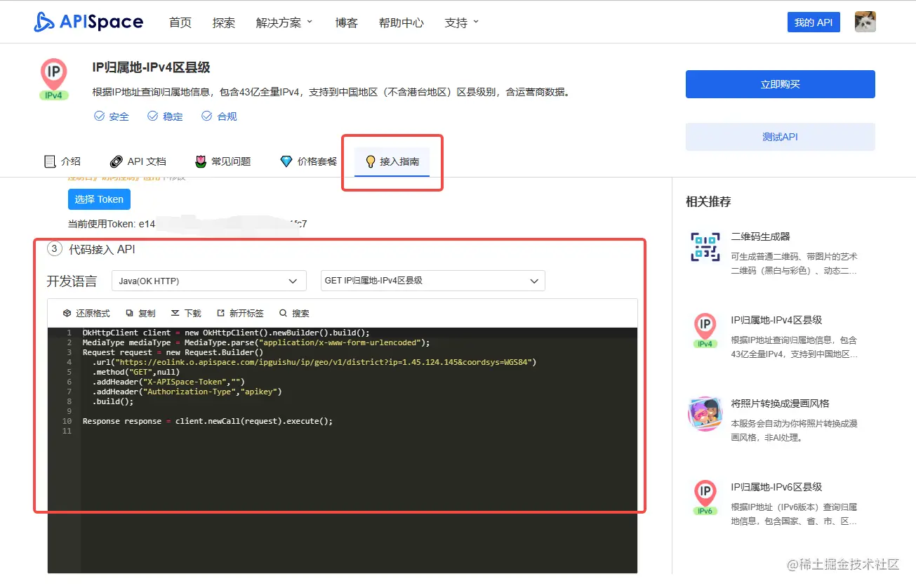The width and height of the screenshot is (916, 588).
Task: Open 博客 in top navigation
Action: tap(347, 22)
